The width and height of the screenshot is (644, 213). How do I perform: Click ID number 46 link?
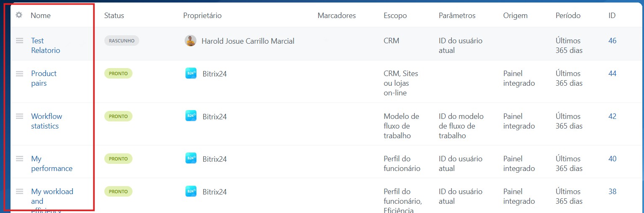click(612, 41)
